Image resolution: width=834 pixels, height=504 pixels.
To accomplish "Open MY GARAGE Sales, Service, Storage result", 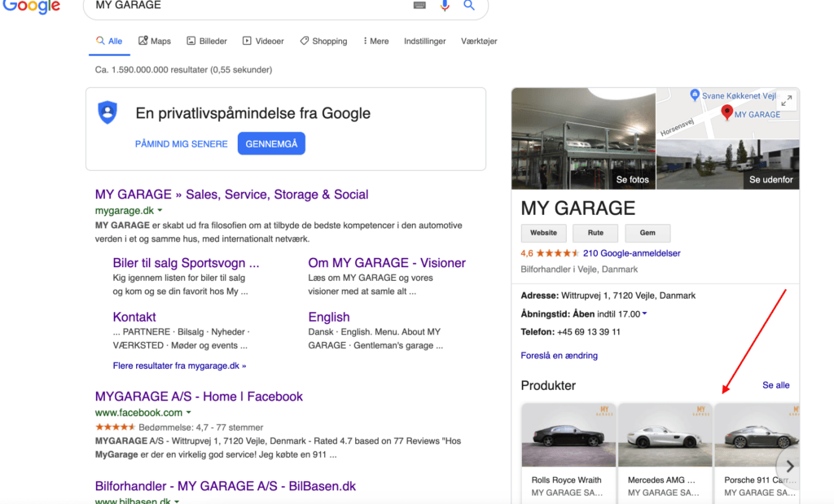I will (x=231, y=194).
